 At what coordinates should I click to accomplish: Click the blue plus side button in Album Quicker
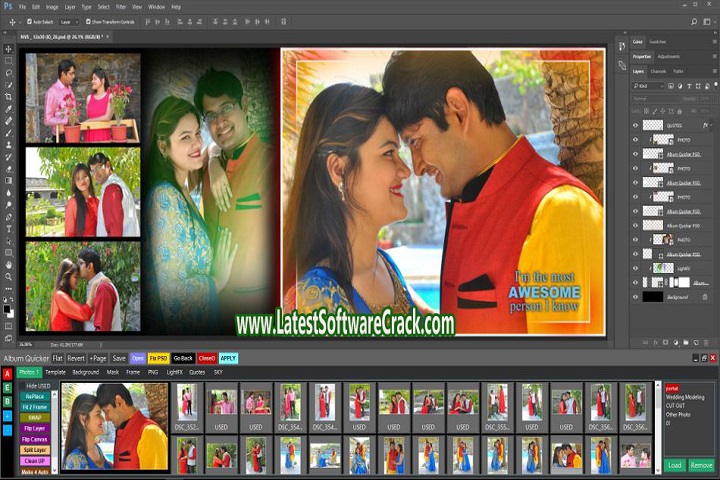pyautogui.click(x=7, y=416)
